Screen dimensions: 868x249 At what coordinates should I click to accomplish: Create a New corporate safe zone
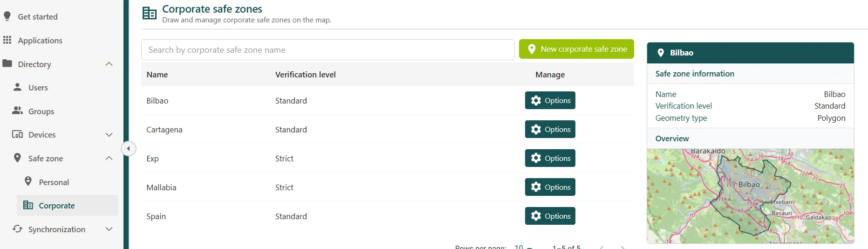click(x=576, y=49)
